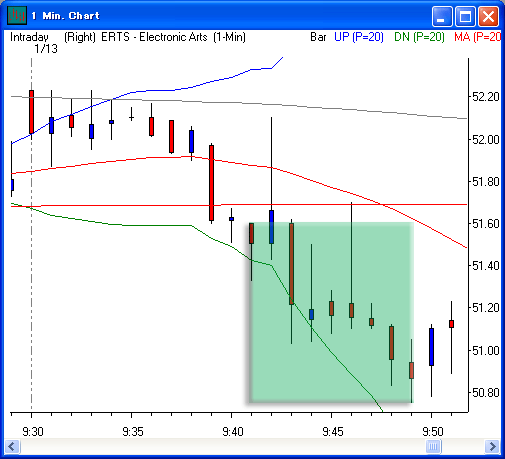505x459 pixels.
Task: Click the Bar legend label
Action: tap(318, 37)
